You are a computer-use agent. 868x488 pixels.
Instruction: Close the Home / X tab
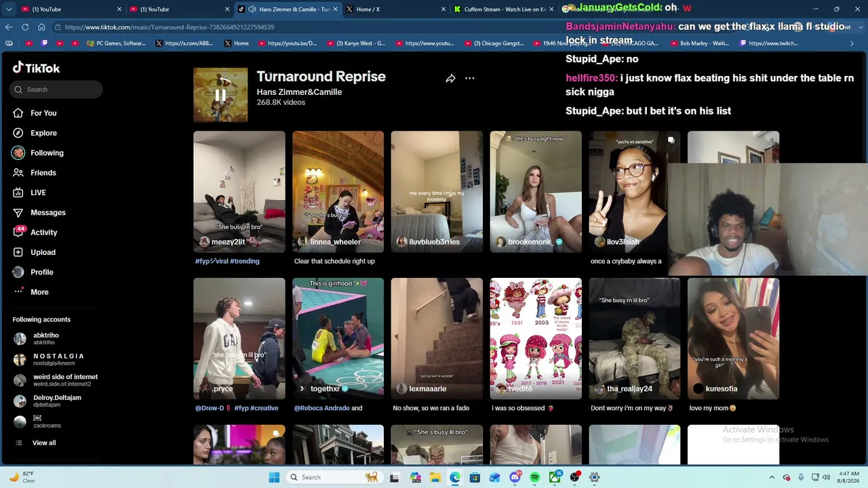(443, 9)
